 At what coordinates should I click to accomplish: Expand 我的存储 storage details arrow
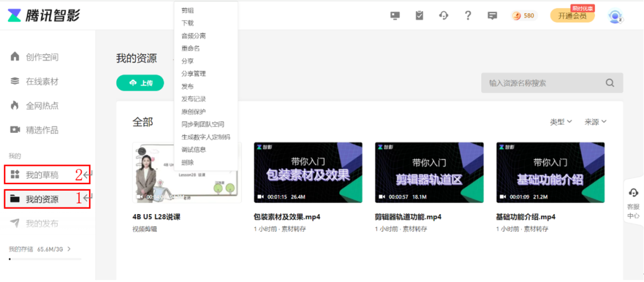click(69, 249)
